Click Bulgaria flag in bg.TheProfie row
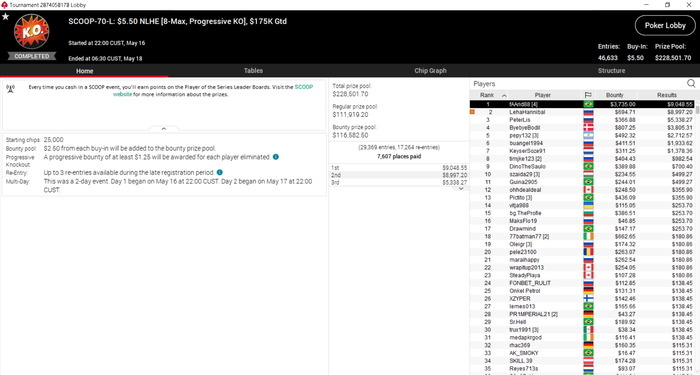The height and width of the screenshot is (375, 700). pos(588,213)
